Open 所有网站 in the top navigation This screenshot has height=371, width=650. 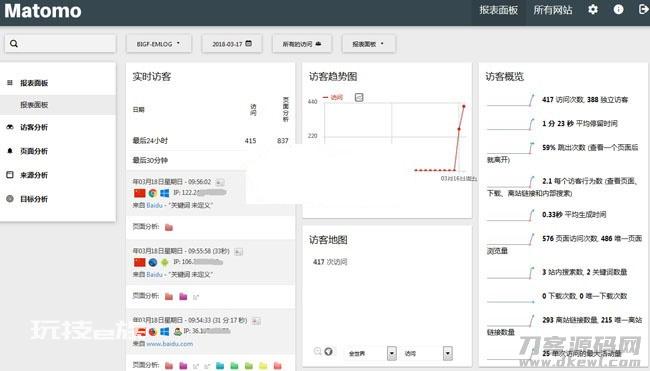coord(553,10)
